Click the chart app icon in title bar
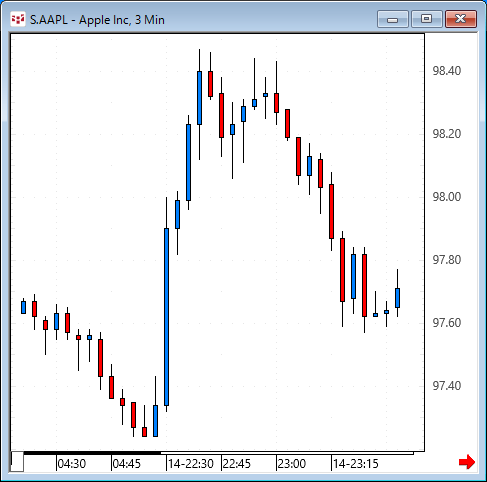 pos(18,19)
